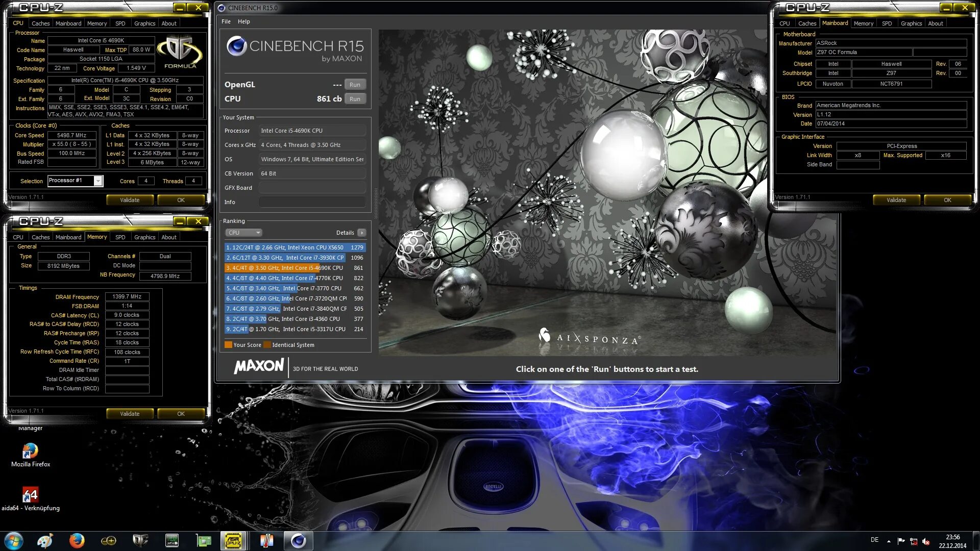Viewport: 980px width, 551px height.
Task: Run the OpenGL benchmark test
Action: tap(355, 85)
